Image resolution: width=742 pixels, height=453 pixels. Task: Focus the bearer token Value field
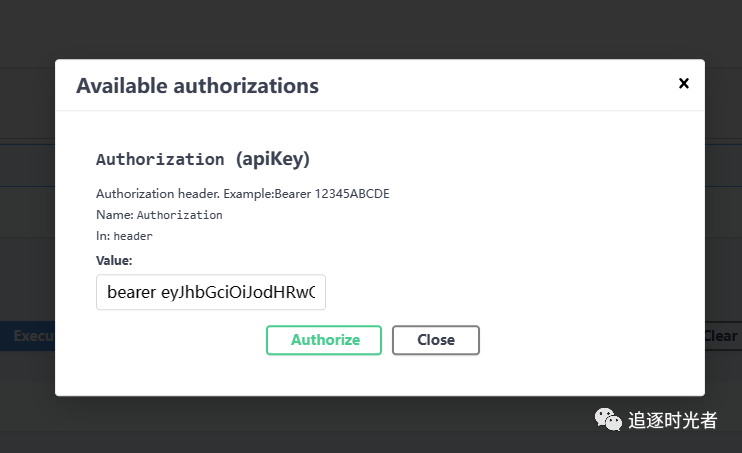tap(211, 292)
